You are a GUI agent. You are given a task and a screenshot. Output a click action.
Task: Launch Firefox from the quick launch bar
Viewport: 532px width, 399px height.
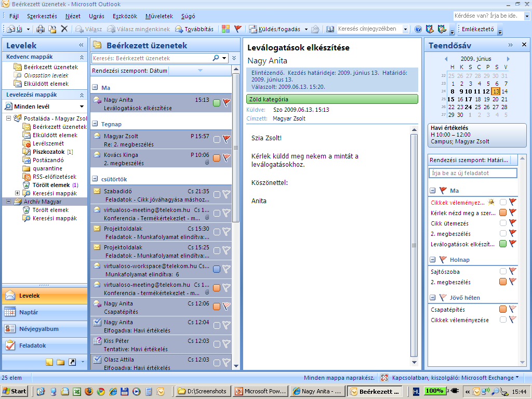pos(89,392)
